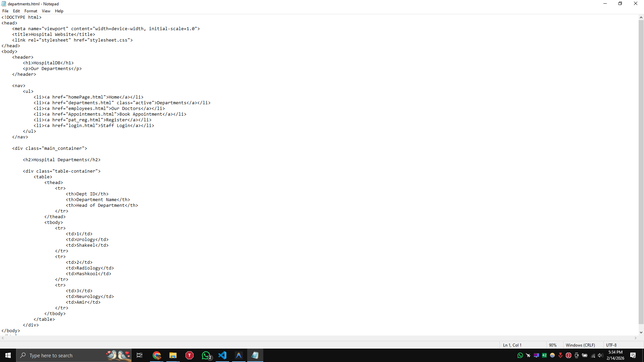Open the notification center icon
Screen dimensions: 644x362
(633, 355)
